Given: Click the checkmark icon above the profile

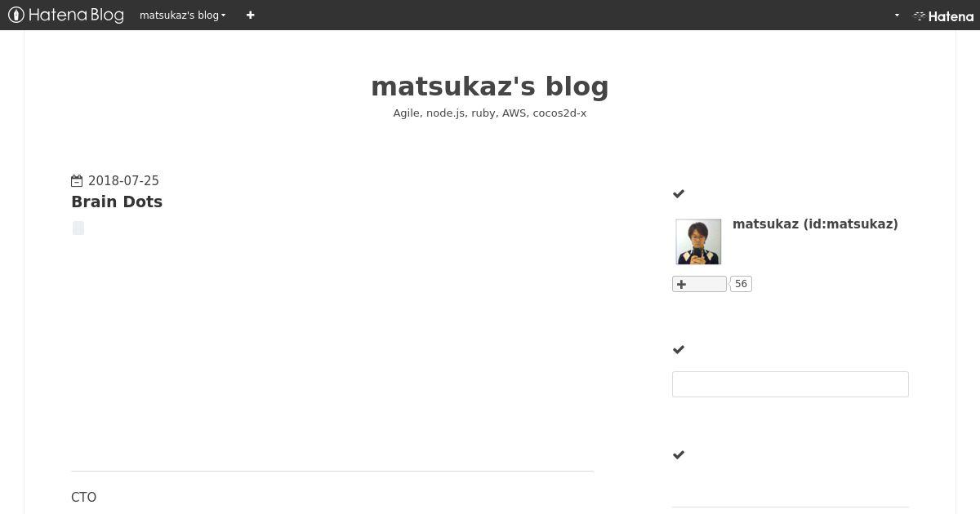Looking at the screenshot, I should [678, 193].
